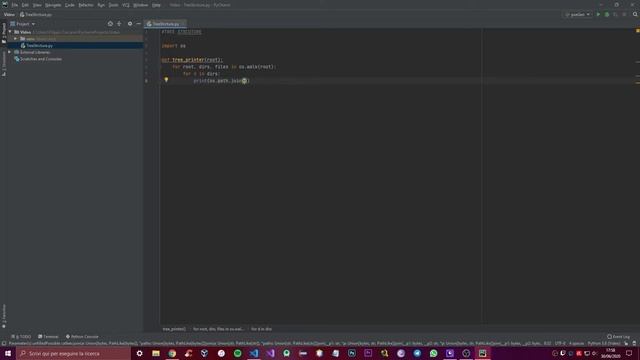Click the 'for d in dirs' breadcrumb
This screenshot has width=640, height=360.
261,329
